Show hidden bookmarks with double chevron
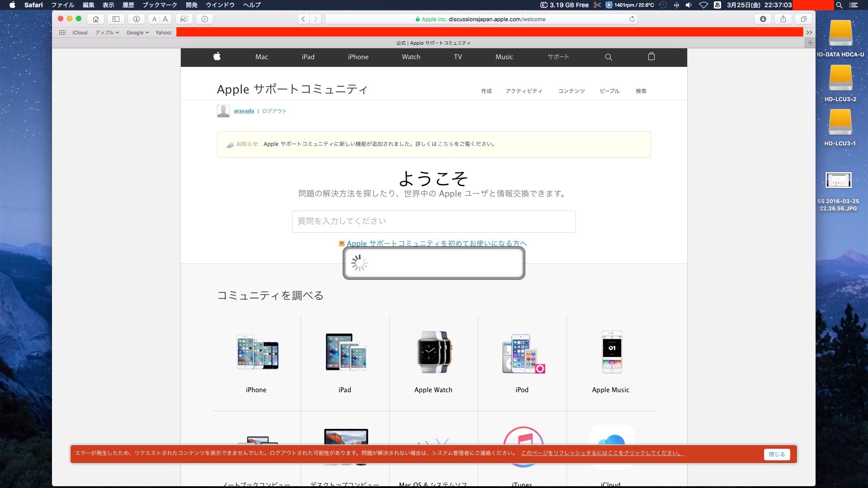The width and height of the screenshot is (868, 488). (809, 33)
